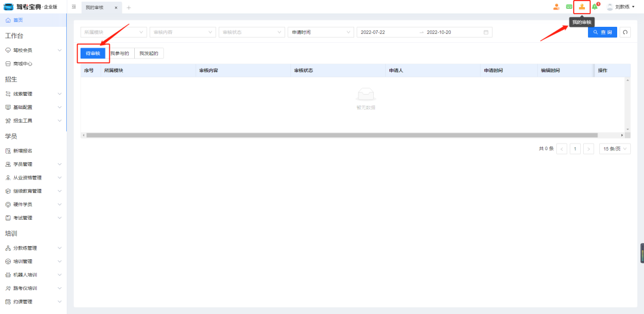Image resolution: width=644 pixels, height=314 pixels.
Task: Click the orange user icon in header
Action: (556, 7)
